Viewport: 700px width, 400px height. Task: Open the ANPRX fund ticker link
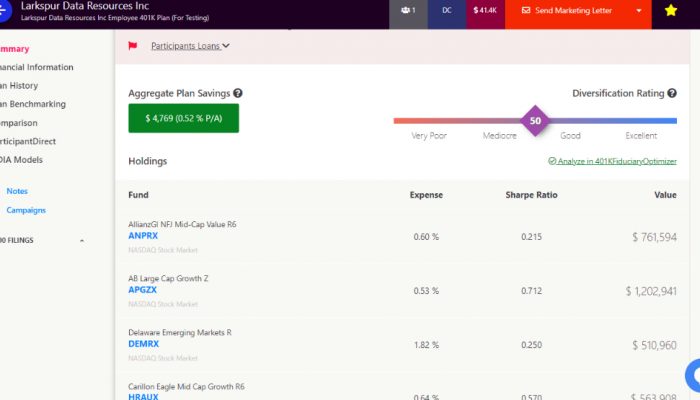[x=143, y=236]
